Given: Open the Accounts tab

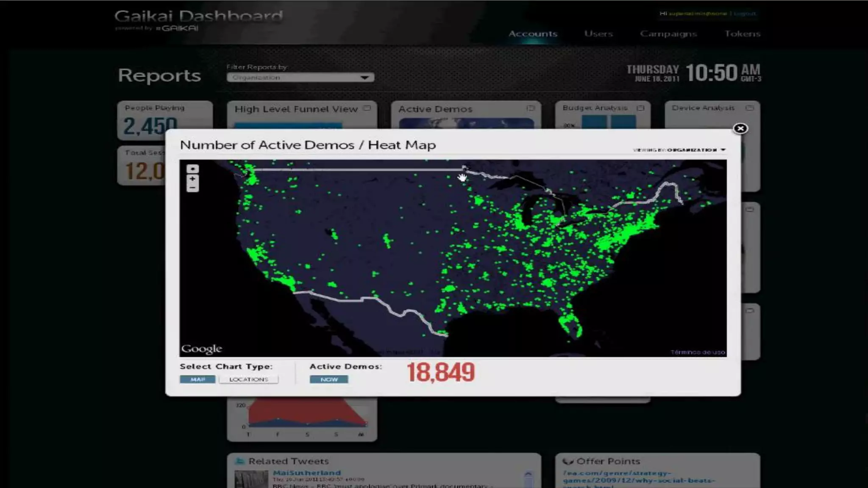Looking at the screenshot, I should point(533,33).
